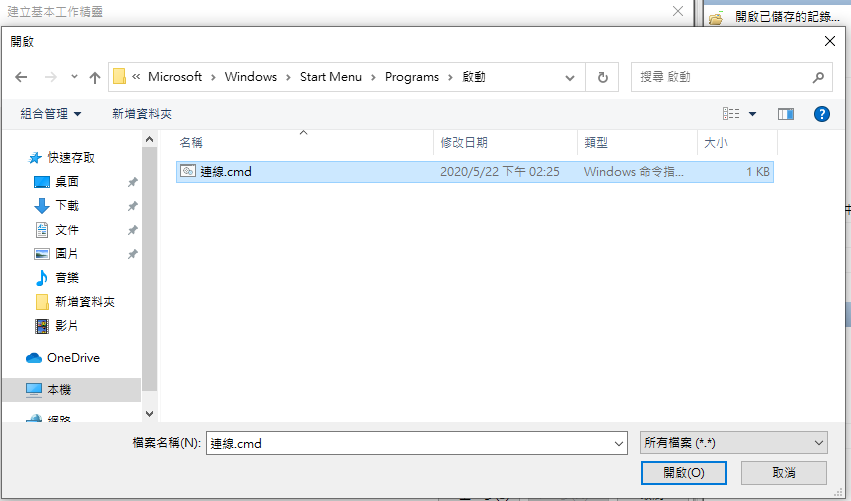Open the help question mark icon
The width and height of the screenshot is (851, 501).
[x=822, y=114]
